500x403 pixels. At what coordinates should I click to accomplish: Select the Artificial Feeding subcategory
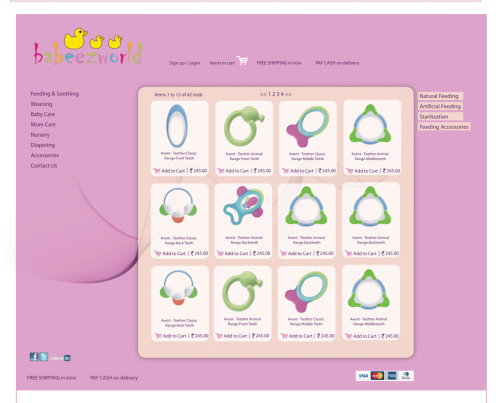coord(440,106)
